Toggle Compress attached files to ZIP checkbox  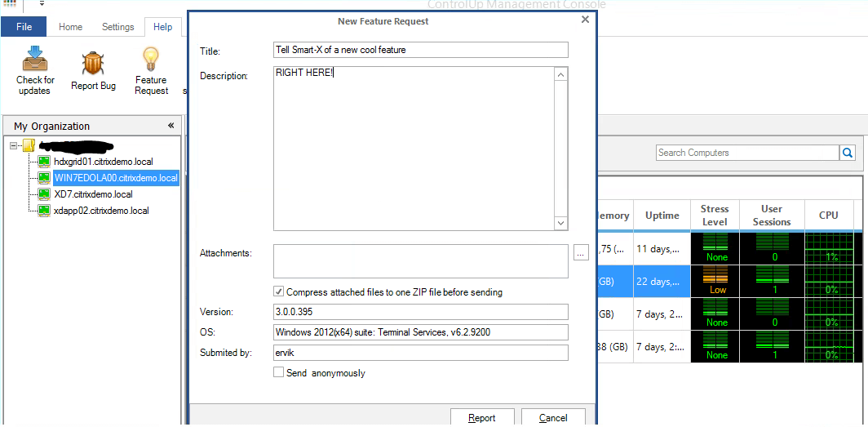278,291
